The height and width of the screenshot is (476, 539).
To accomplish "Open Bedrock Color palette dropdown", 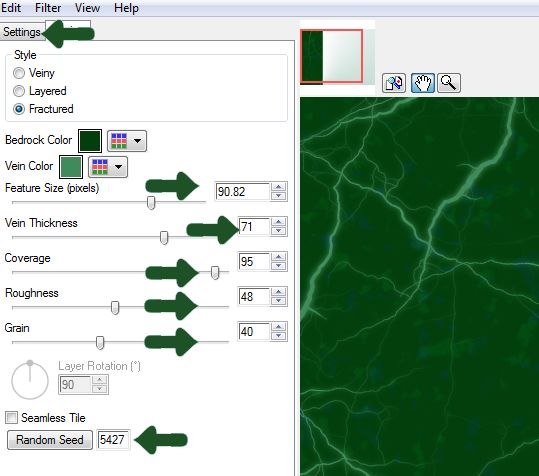I will pos(127,141).
